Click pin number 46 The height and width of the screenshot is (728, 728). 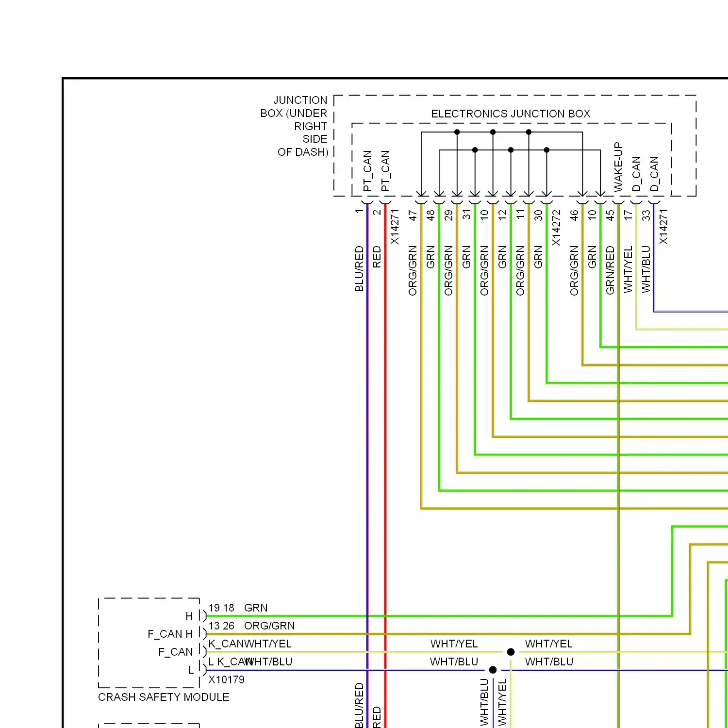coord(574,215)
